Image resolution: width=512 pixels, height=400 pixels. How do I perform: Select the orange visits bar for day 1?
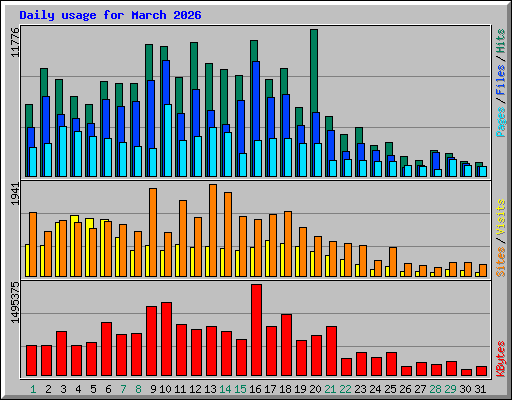[33, 244]
